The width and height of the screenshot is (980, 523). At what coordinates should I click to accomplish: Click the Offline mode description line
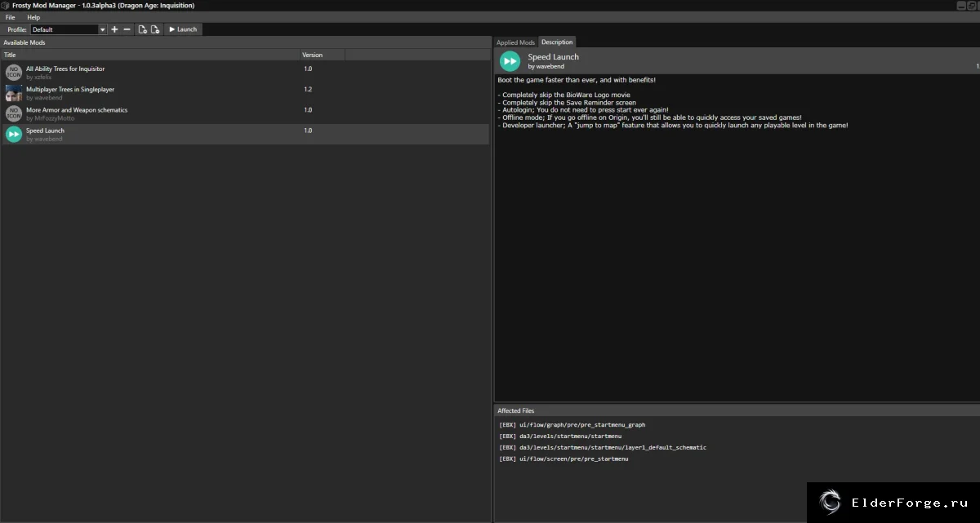click(649, 117)
